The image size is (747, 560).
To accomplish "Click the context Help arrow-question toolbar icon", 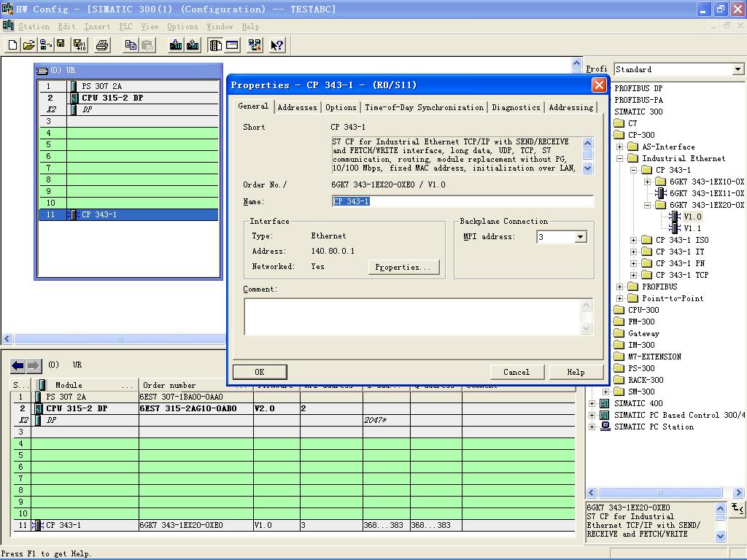I will 276,45.
